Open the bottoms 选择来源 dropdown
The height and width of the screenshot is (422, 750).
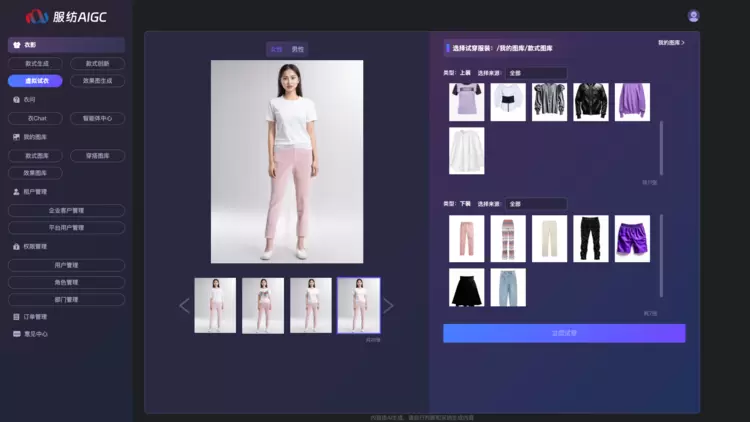click(536, 204)
